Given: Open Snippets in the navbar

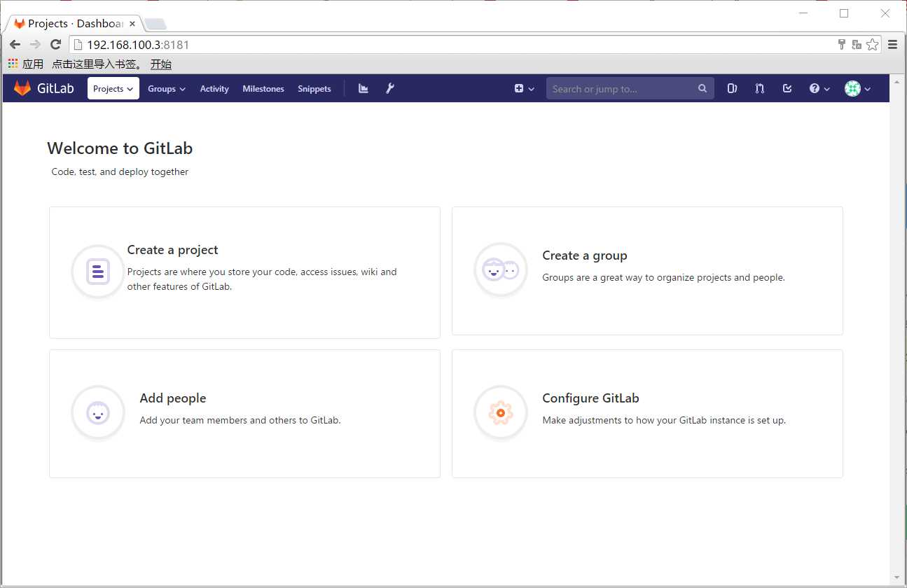Looking at the screenshot, I should [x=314, y=88].
